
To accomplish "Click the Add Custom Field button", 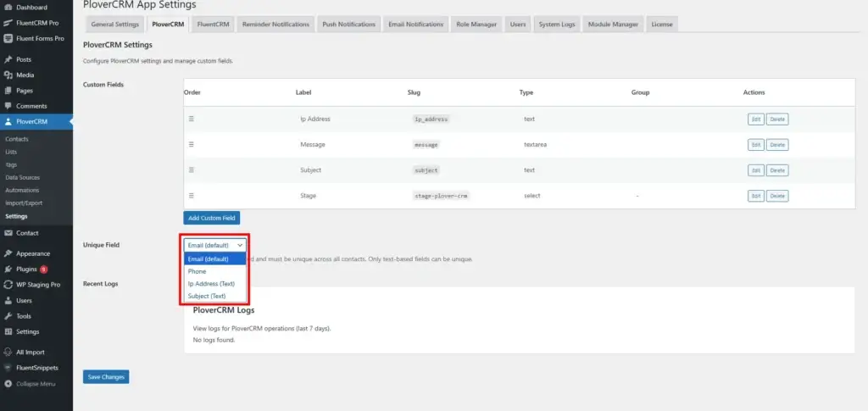I will 212,218.
